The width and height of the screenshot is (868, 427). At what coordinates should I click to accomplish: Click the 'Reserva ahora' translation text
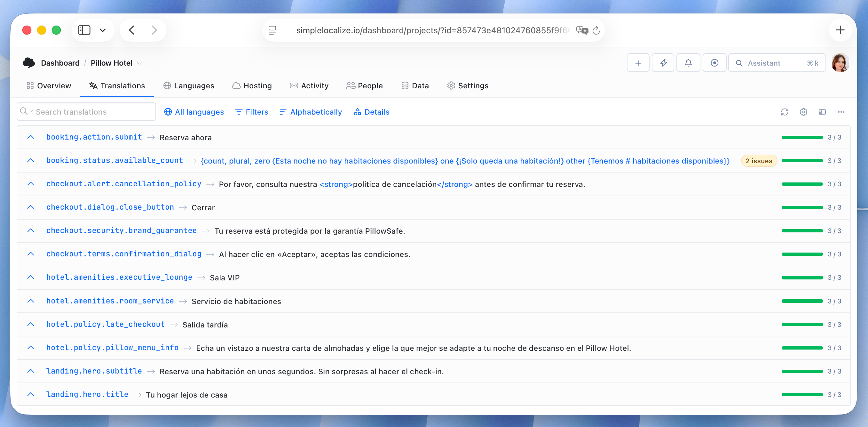click(x=186, y=138)
